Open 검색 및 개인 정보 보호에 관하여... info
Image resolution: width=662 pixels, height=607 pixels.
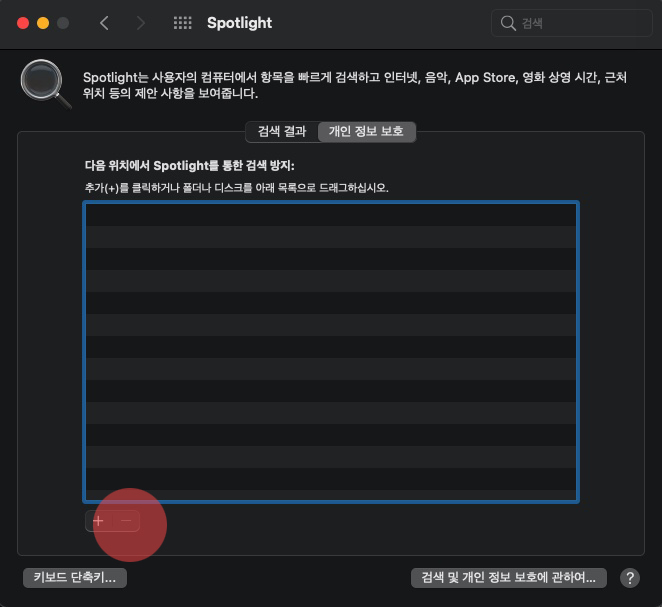click(508, 577)
